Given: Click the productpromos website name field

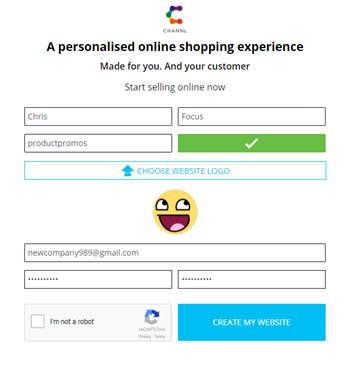Looking at the screenshot, I should pos(98,143).
